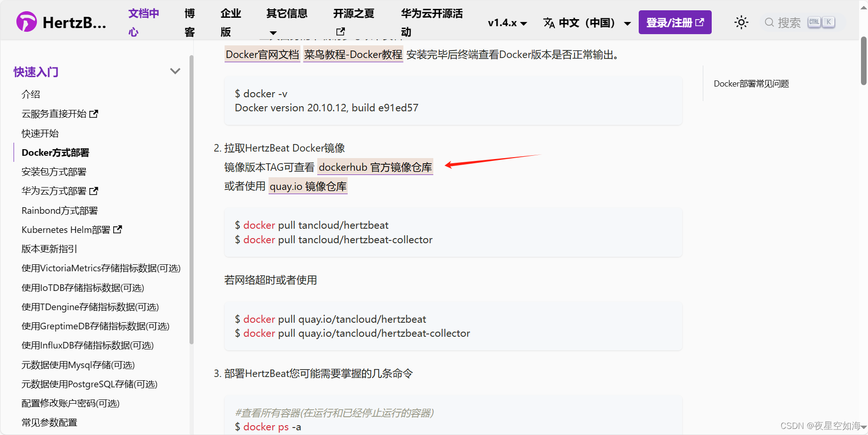The height and width of the screenshot is (435, 868).
Task: Open the 中文（中国）language selector
Action: [x=586, y=22]
